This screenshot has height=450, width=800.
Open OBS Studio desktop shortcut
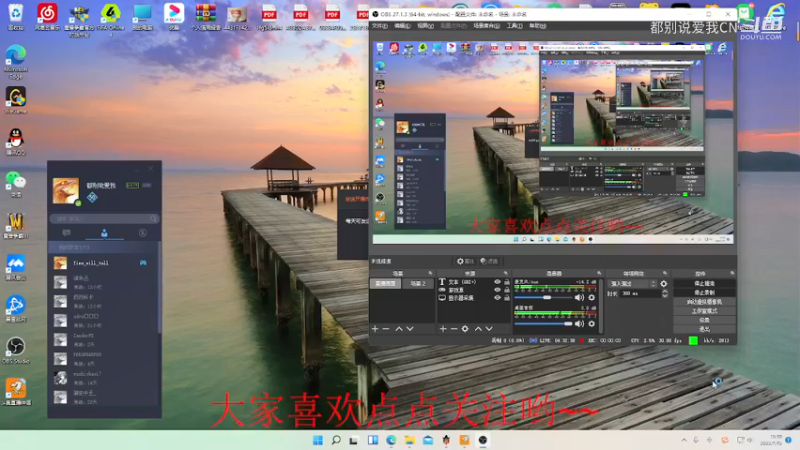pyautogui.click(x=16, y=350)
